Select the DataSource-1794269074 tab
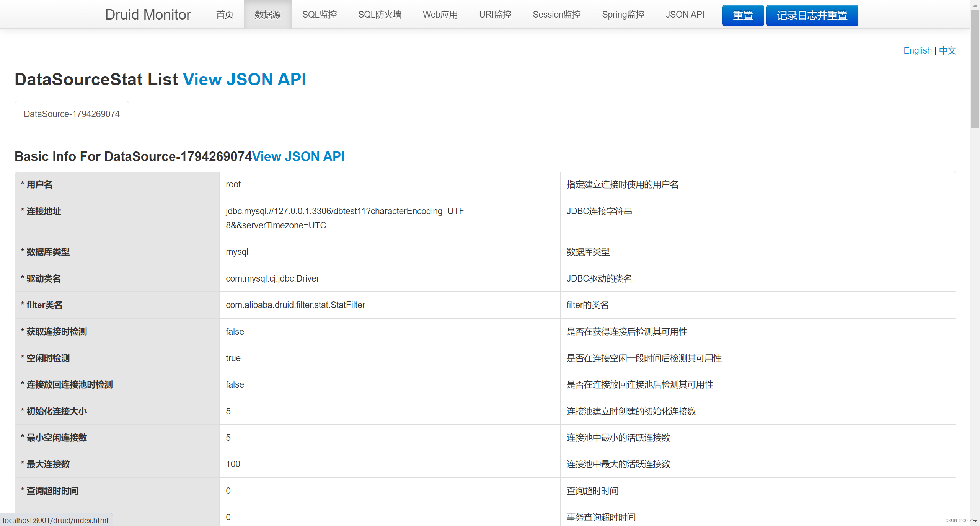Screen dimensions: 980x526 tap(72, 114)
